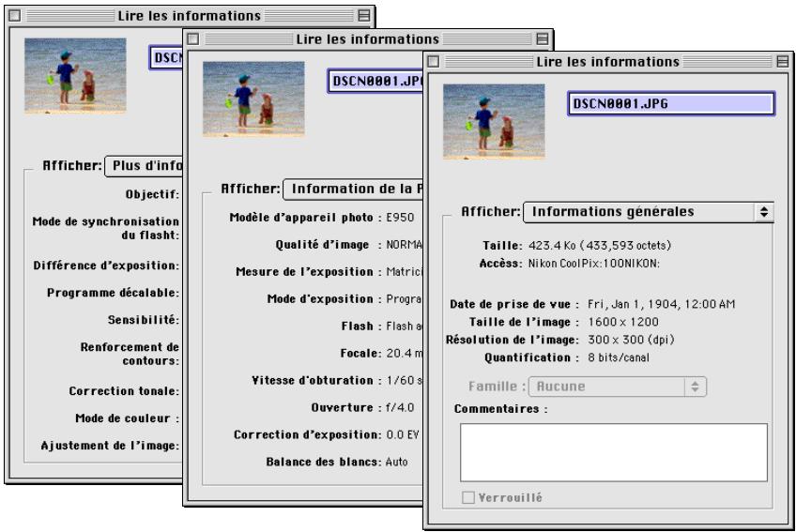This screenshot has height=532, width=796.
Task: Click the Mode de synchronisation du flasht label
Action: pos(105,228)
